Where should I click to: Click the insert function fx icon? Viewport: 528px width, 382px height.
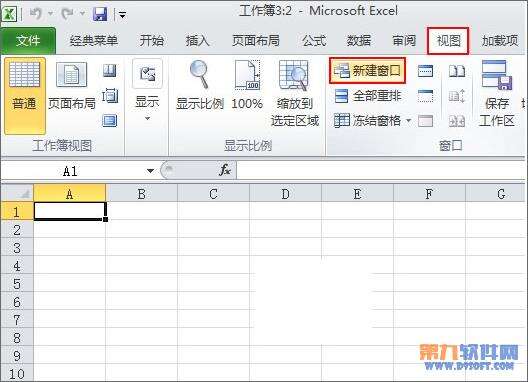tap(225, 170)
